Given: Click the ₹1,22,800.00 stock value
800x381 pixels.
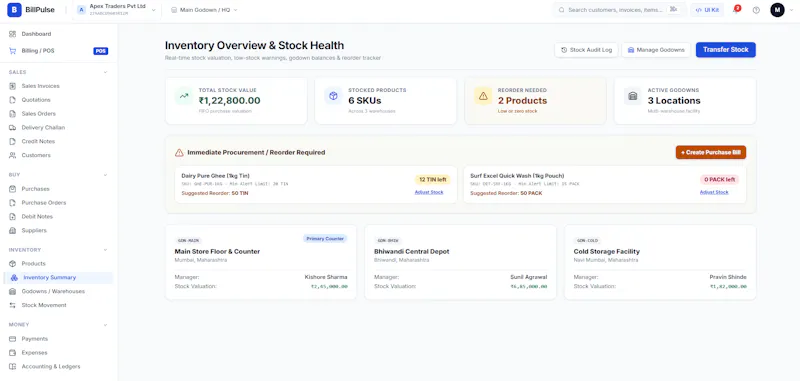Looking at the screenshot, I should (230, 100).
